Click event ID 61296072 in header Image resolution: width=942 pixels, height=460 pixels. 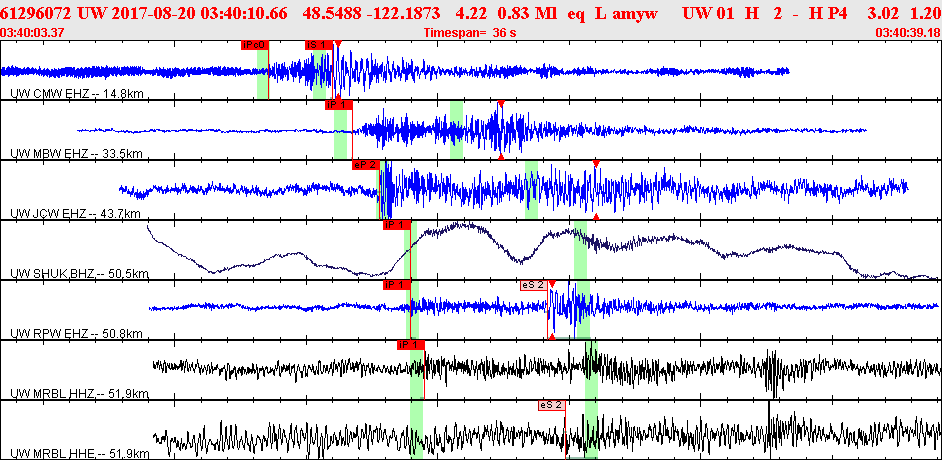(37, 12)
